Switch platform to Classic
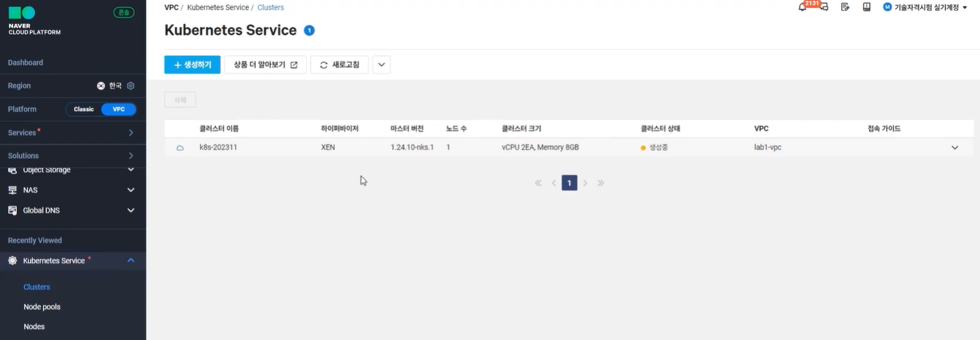The image size is (980, 340). (84, 109)
